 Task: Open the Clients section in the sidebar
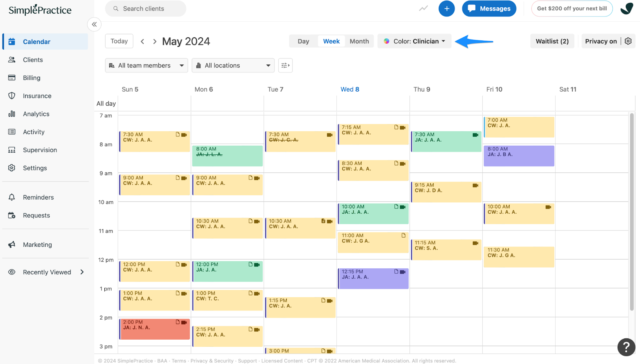[32, 59]
